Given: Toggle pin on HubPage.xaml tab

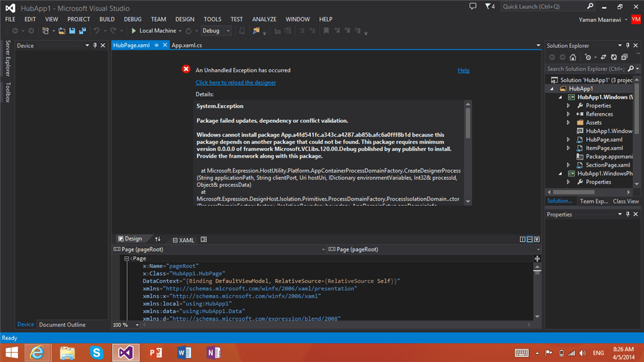Looking at the screenshot, I should coord(157,45).
